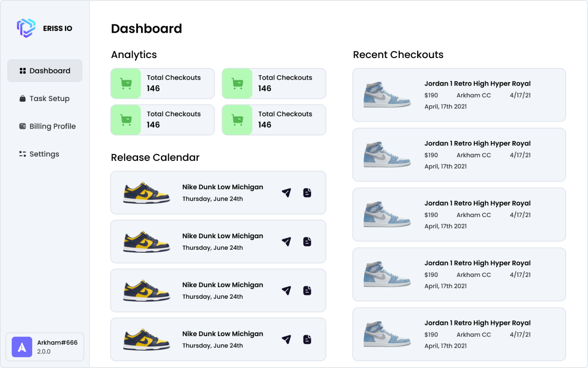Viewport: 588px width, 368px height.
Task: Click Jordan 1 shoe image in second checkout card
Action: 387,155
